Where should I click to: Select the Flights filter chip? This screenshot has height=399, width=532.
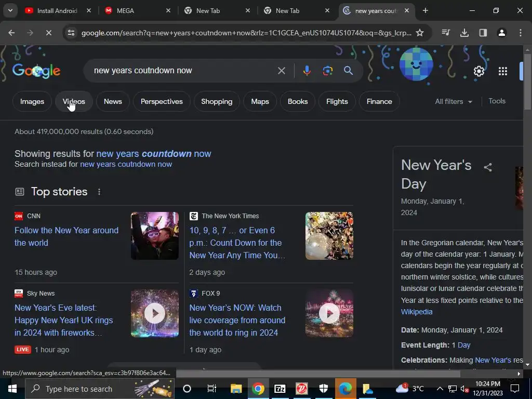[337, 101]
